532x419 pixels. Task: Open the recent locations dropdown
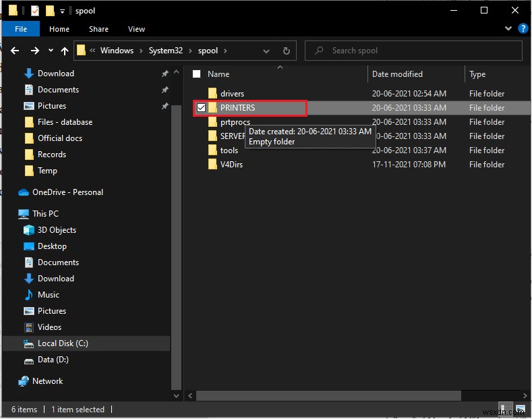[51, 50]
